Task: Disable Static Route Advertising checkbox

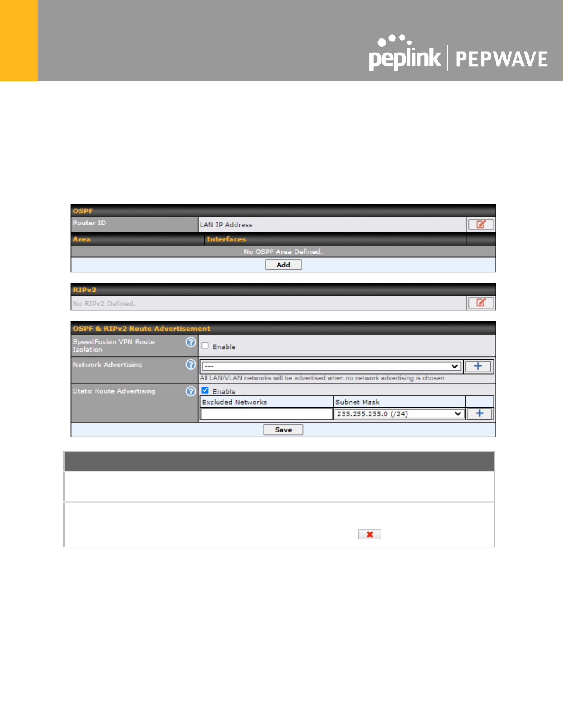Action: coord(205,390)
